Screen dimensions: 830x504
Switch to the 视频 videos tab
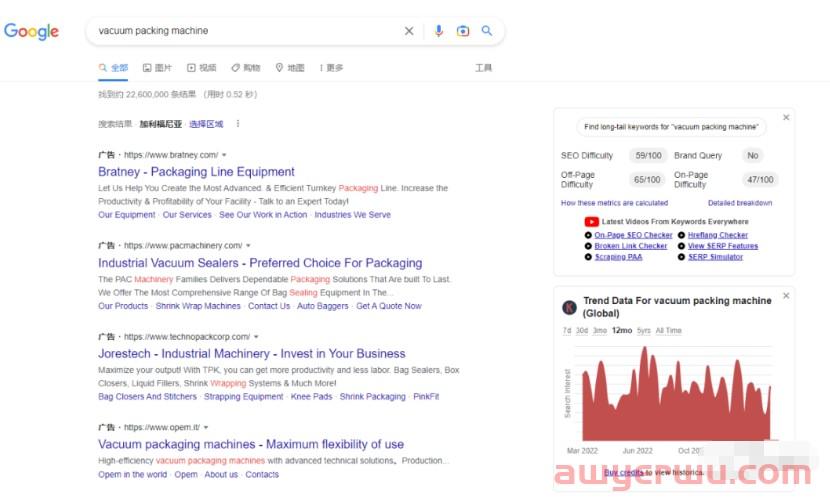[x=201, y=68]
